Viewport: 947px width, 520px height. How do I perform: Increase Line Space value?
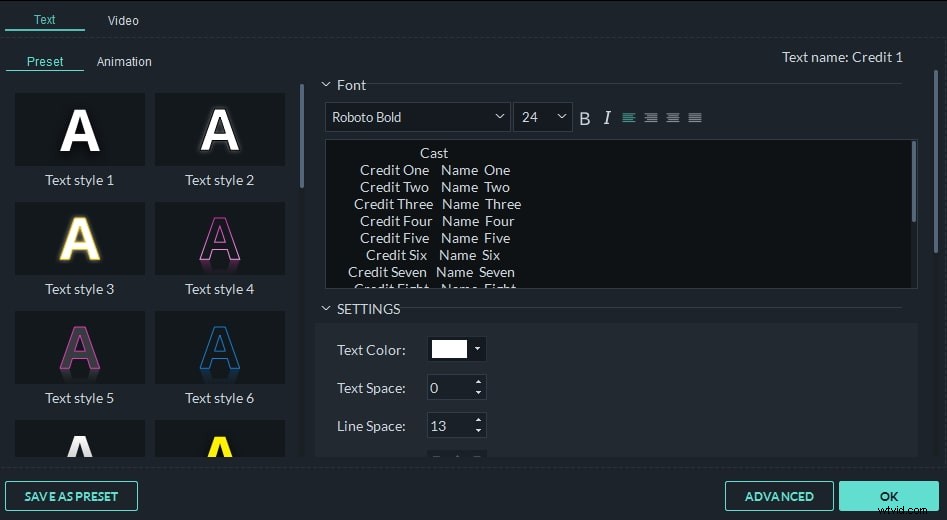coord(478,420)
